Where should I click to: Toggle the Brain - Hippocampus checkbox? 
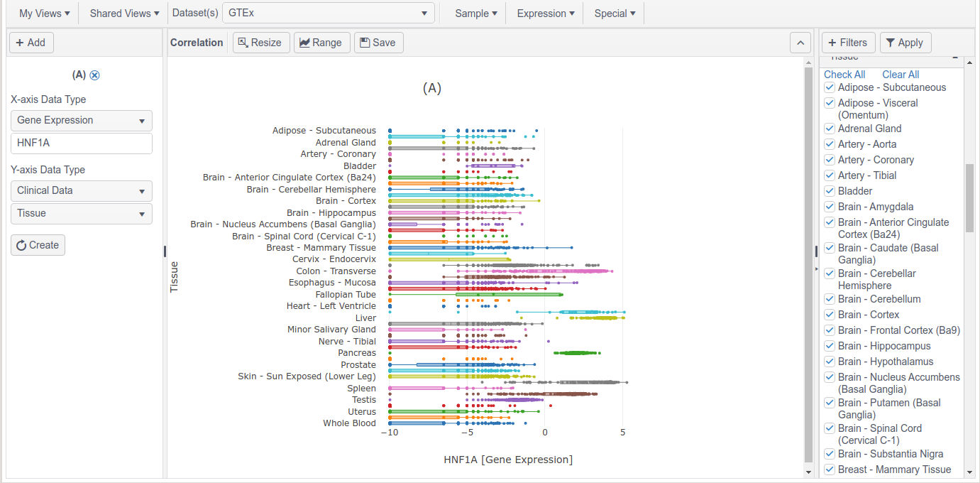click(829, 346)
